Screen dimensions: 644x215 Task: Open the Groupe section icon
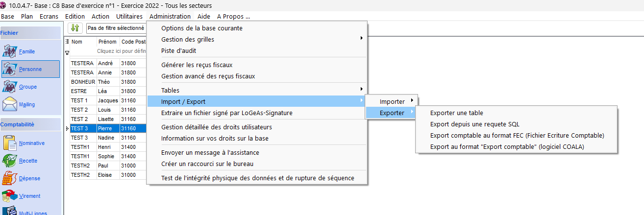coord(10,87)
